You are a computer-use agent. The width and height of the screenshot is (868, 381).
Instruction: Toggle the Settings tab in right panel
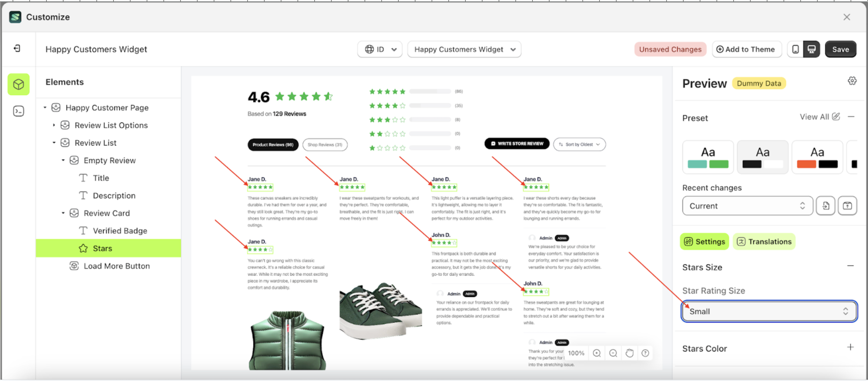pos(704,241)
